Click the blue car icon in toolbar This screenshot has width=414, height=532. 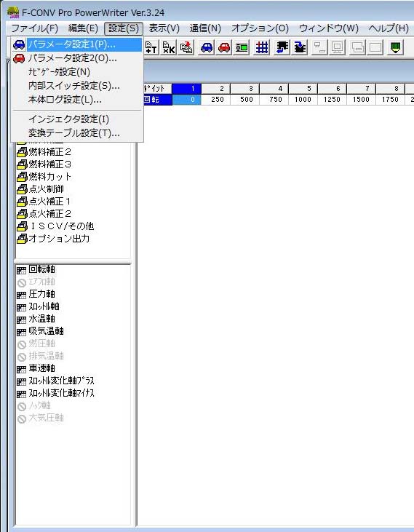tap(207, 48)
